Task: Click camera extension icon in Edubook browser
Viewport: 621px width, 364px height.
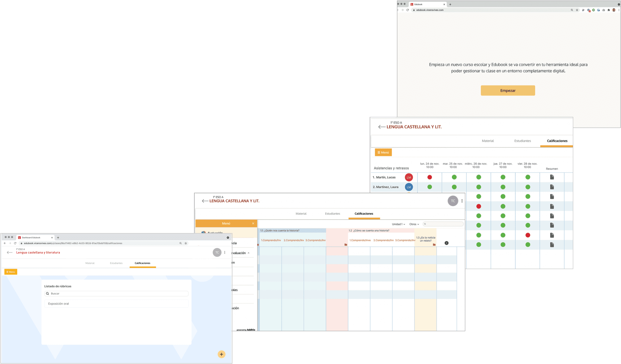Action: pos(604,10)
